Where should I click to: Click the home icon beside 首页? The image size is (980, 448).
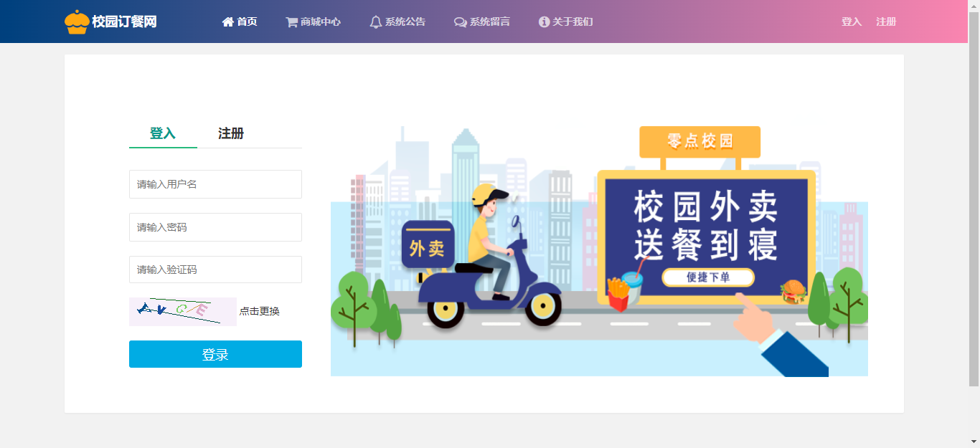point(228,22)
